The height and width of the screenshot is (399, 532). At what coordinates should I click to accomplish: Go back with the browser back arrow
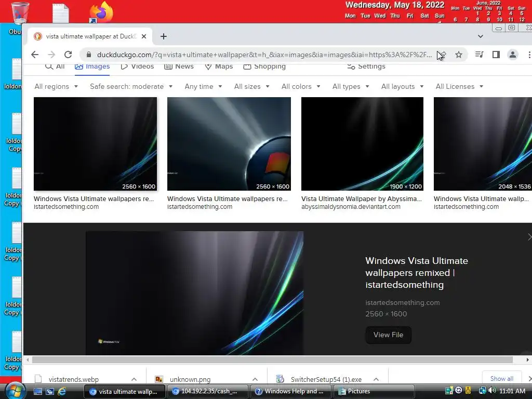[x=35, y=55]
